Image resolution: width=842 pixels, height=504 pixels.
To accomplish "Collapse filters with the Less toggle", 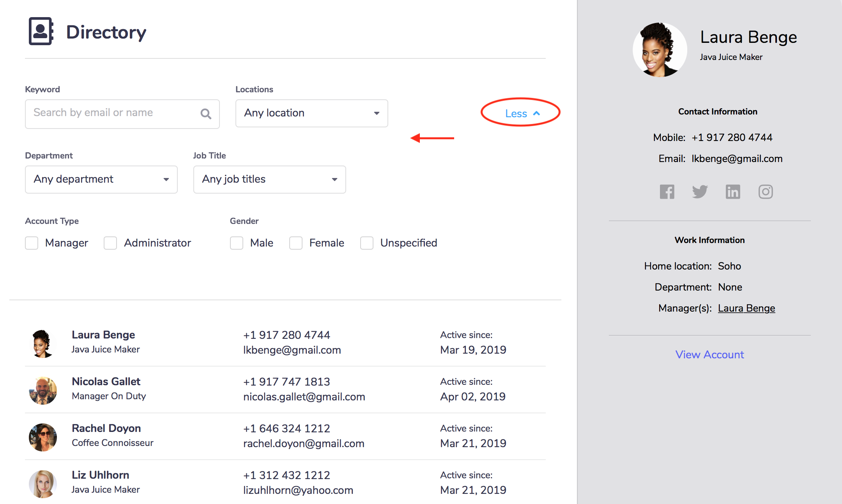I will click(x=522, y=113).
